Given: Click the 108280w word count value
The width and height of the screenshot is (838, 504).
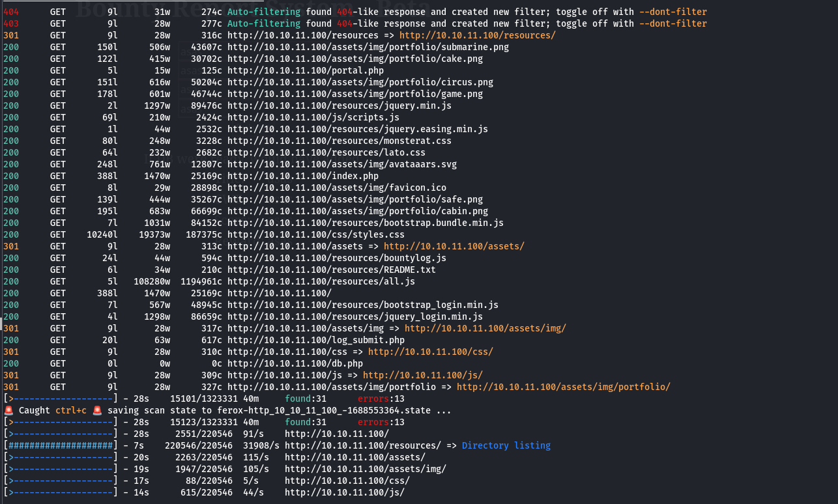Looking at the screenshot, I should pos(152,281).
